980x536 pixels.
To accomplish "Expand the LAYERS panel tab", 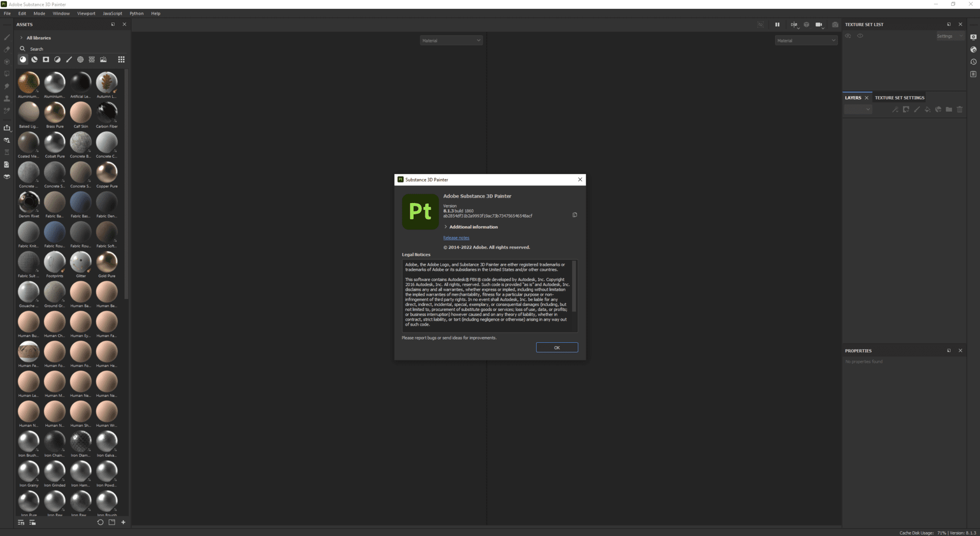I will point(853,97).
